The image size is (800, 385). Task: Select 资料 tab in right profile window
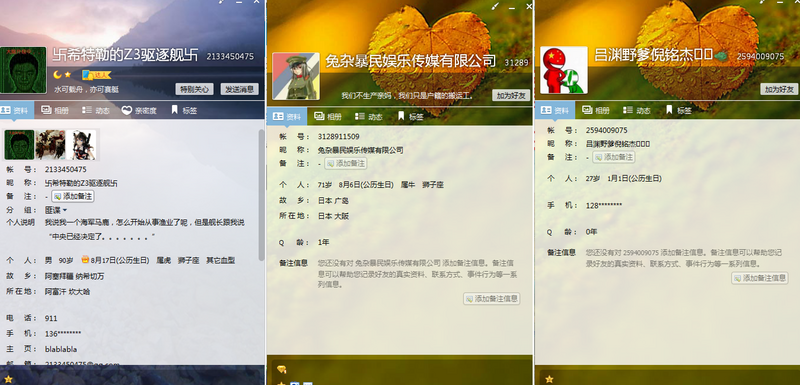pos(555,110)
